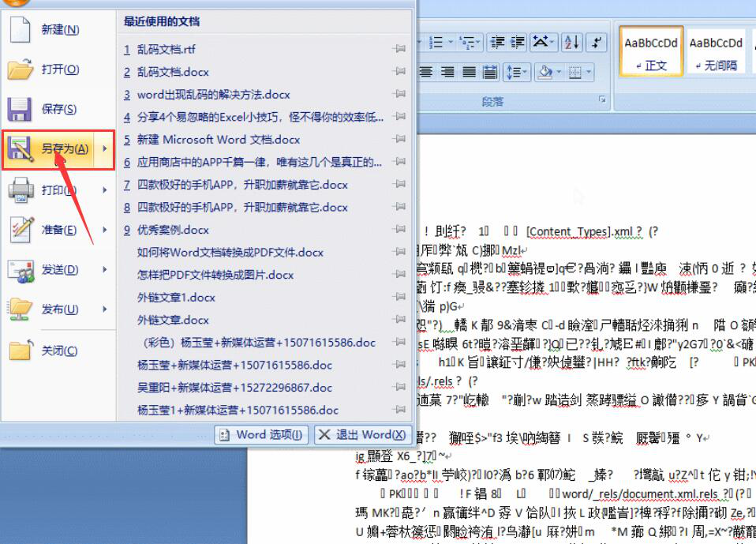Pin 外链文章1.docx to recent documents

click(x=399, y=297)
